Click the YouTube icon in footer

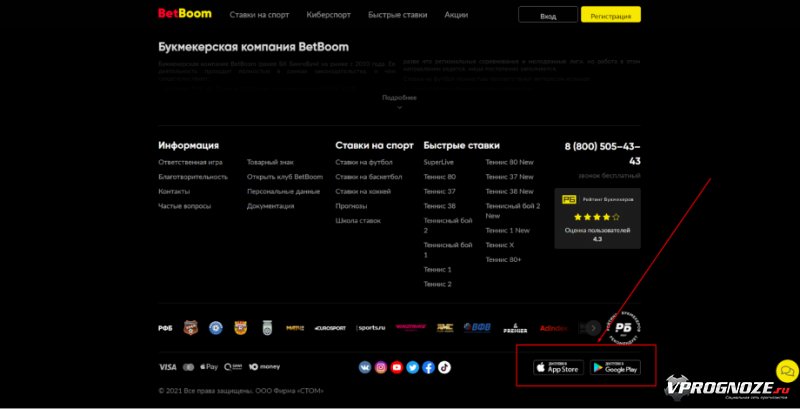pos(397,367)
